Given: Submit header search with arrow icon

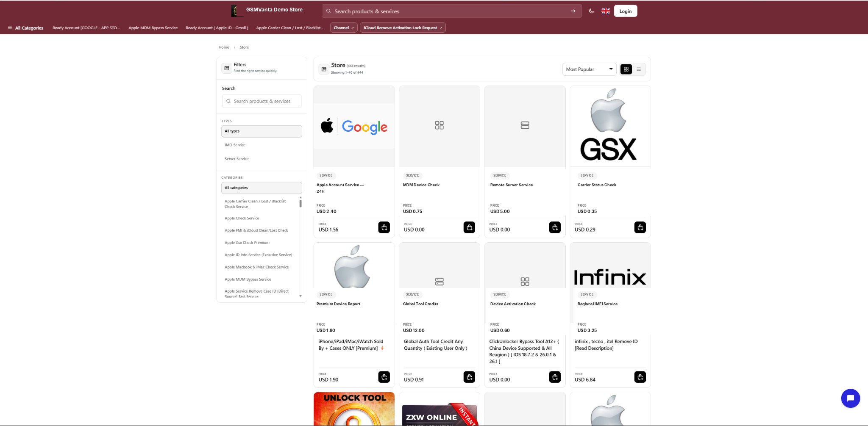Looking at the screenshot, I should coord(573,11).
